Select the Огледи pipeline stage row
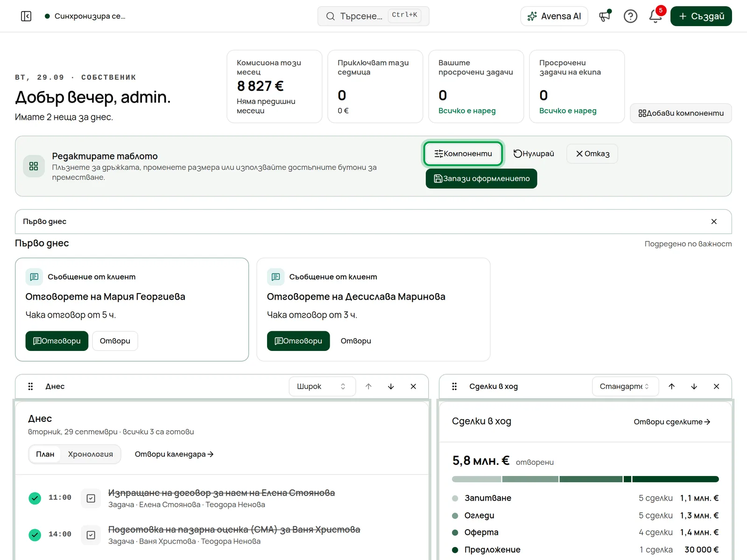The image size is (747, 560). point(585,515)
